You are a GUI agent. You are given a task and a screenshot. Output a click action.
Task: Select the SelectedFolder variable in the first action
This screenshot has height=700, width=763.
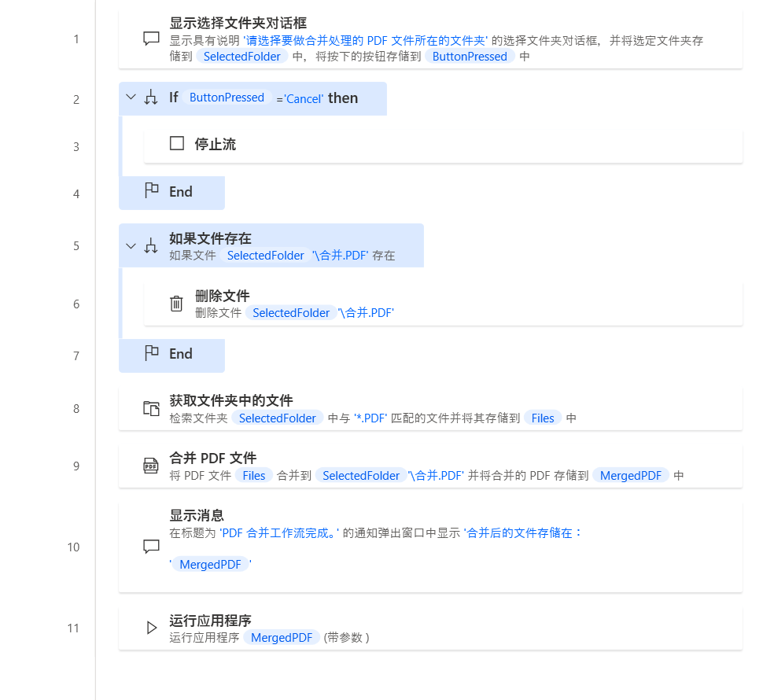coord(241,56)
